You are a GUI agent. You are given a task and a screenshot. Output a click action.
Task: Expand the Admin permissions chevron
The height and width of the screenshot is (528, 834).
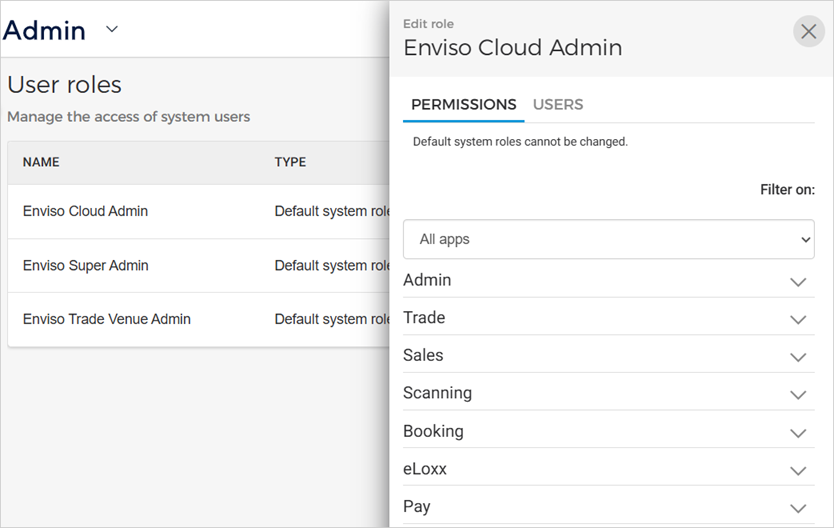tap(797, 282)
